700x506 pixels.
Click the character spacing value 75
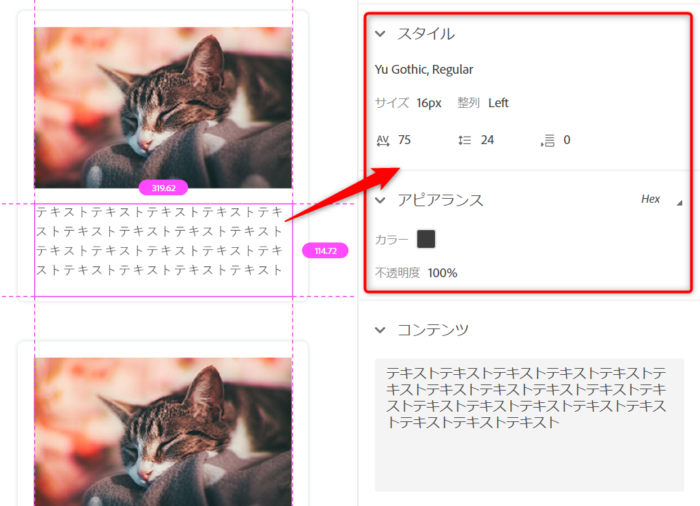coord(404,140)
